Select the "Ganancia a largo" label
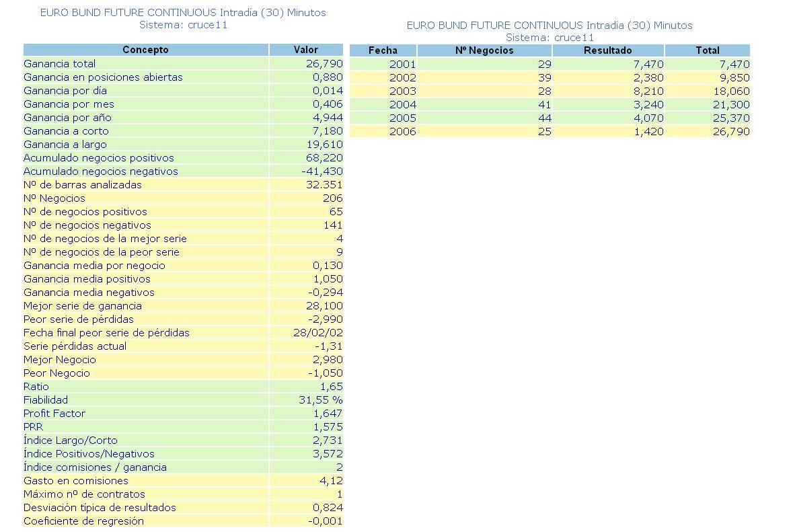Screen dimensions: 793x532 tap(65, 144)
